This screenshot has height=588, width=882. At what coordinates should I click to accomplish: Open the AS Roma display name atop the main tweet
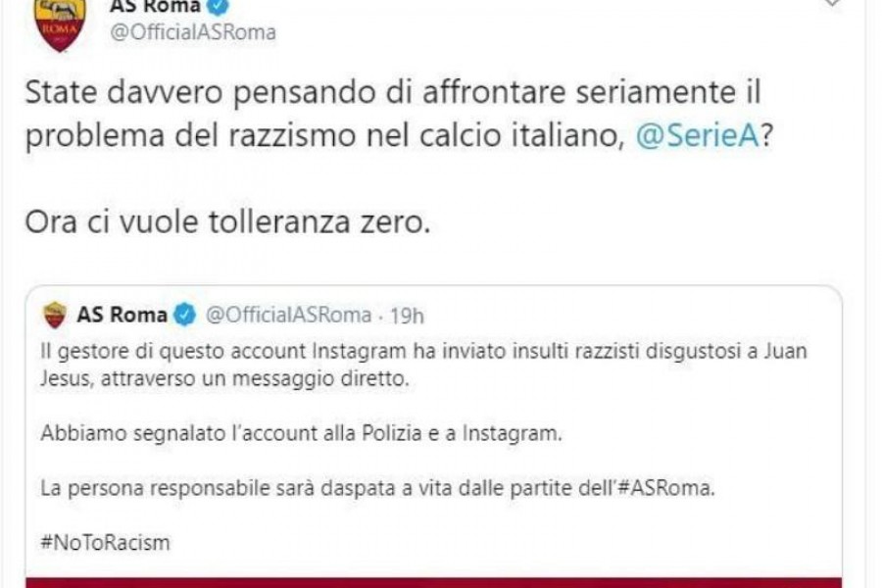155,6
